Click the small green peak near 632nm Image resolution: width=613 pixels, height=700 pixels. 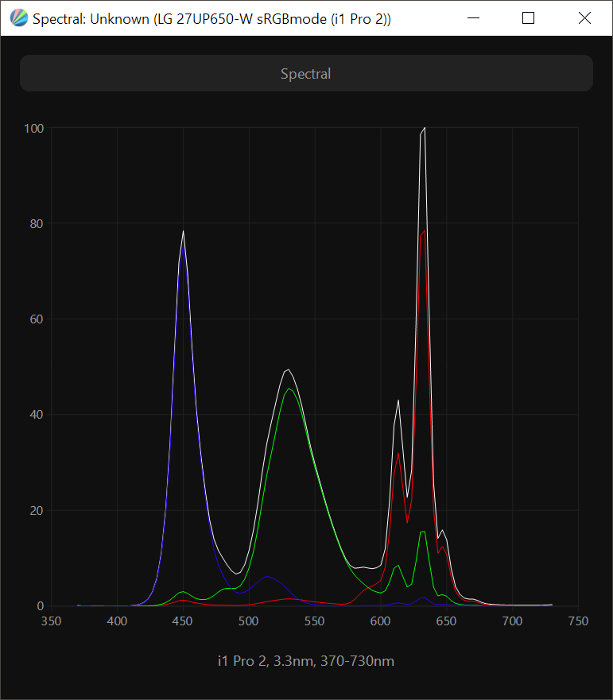point(424,532)
